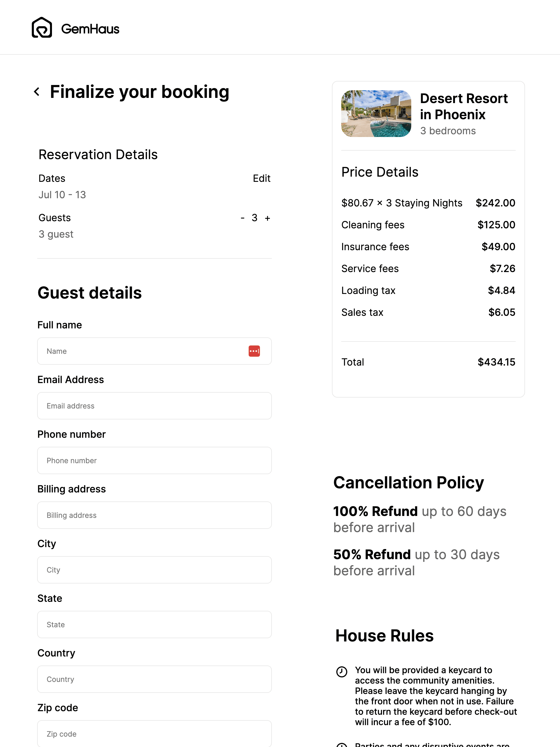Click Edit to modify reservation dates
Screen dimensions: 560x747
(x=262, y=178)
